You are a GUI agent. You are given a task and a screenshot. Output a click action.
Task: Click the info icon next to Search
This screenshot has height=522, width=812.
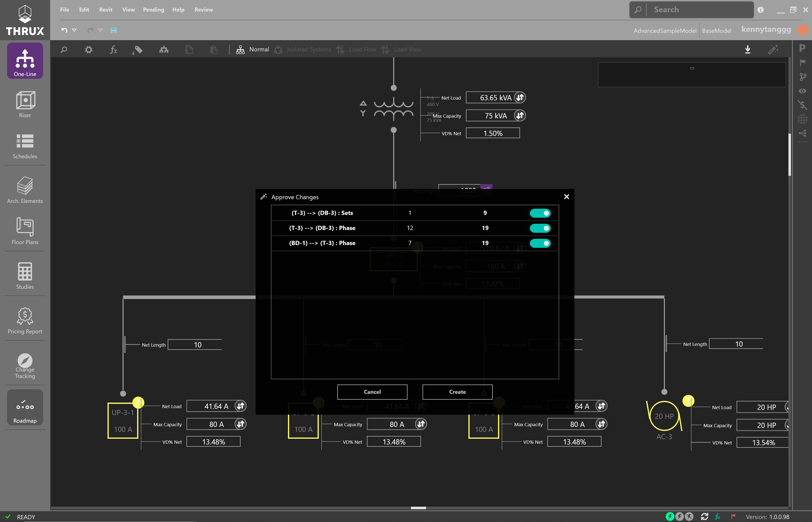click(x=761, y=10)
